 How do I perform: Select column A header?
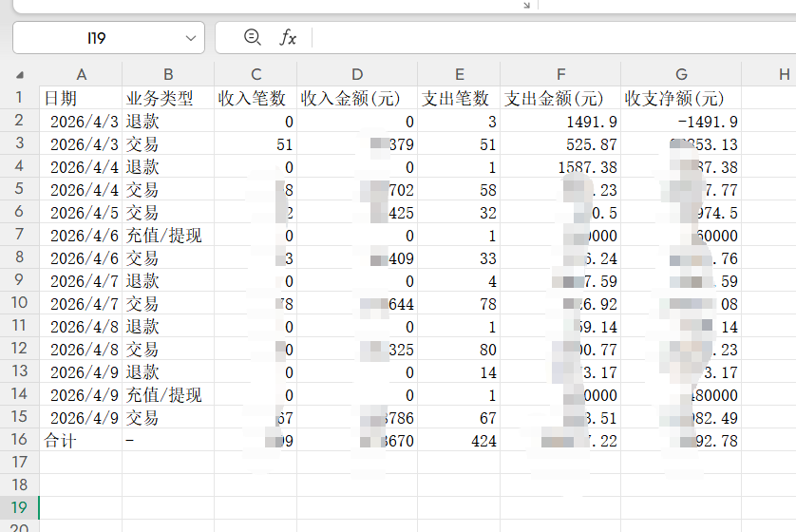point(81,74)
